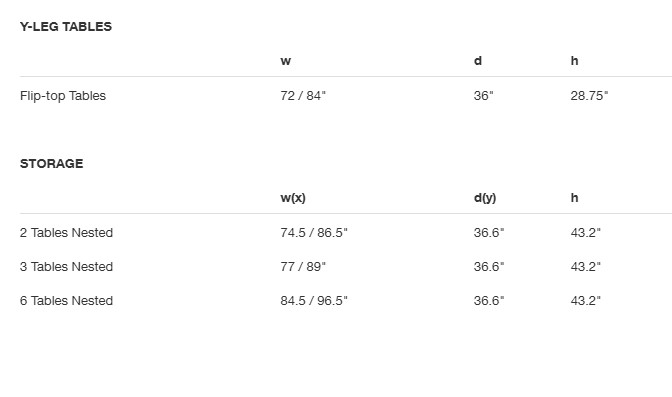Click the STORAGE section heading
The image size is (672, 397).
coord(51,163)
